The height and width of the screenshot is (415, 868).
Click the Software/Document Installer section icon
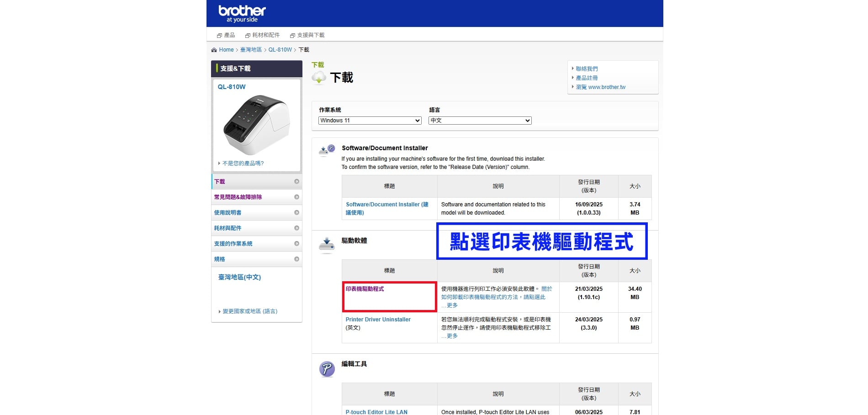(327, 150)
